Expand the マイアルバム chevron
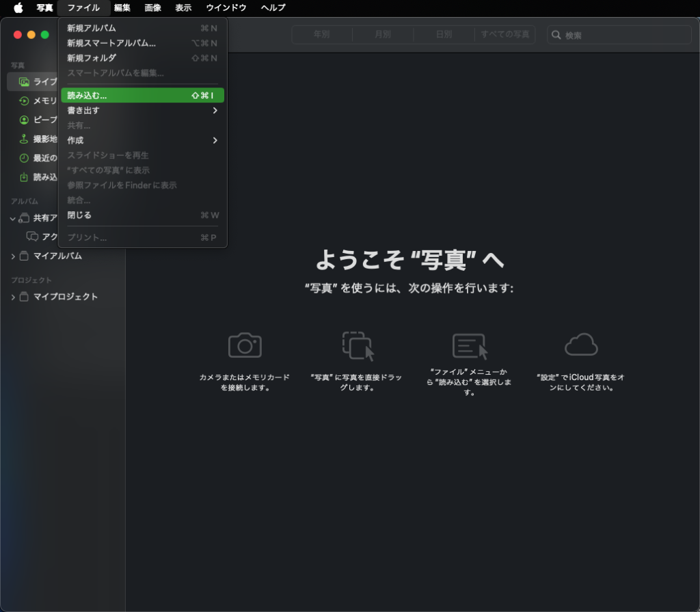700x612 pixels. point(13,256)
